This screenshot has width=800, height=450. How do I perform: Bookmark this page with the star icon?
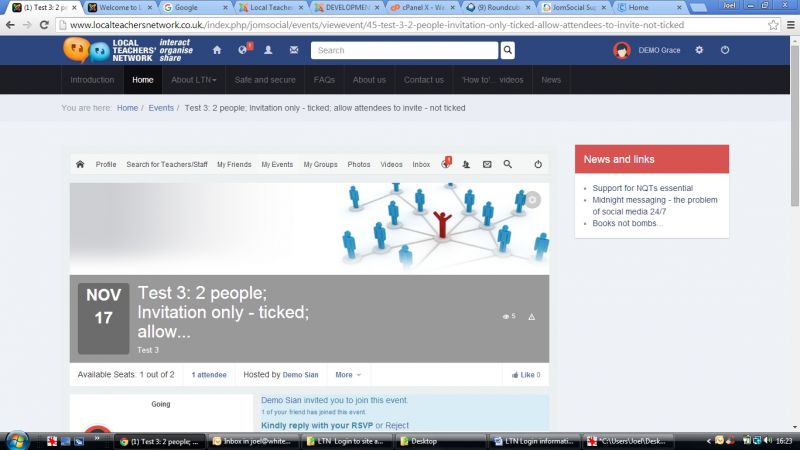[773, 24]
